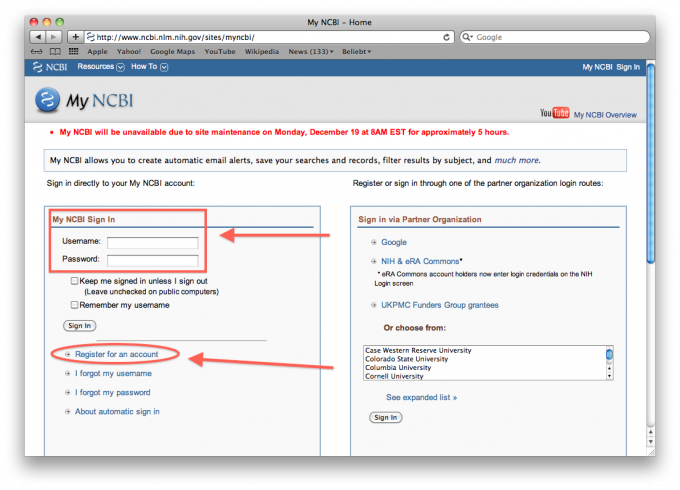Check Remember my username
Viewport: 680px width, 490px height.
(x=75, y=305)
